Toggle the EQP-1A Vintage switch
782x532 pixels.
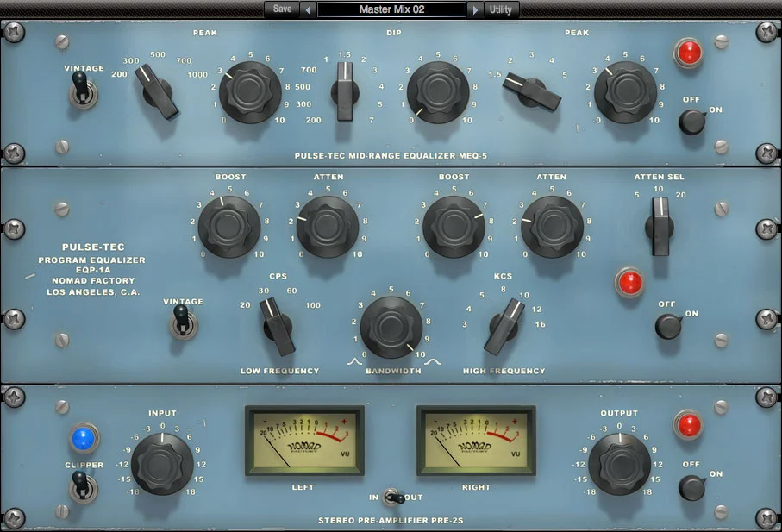(183, 322)
